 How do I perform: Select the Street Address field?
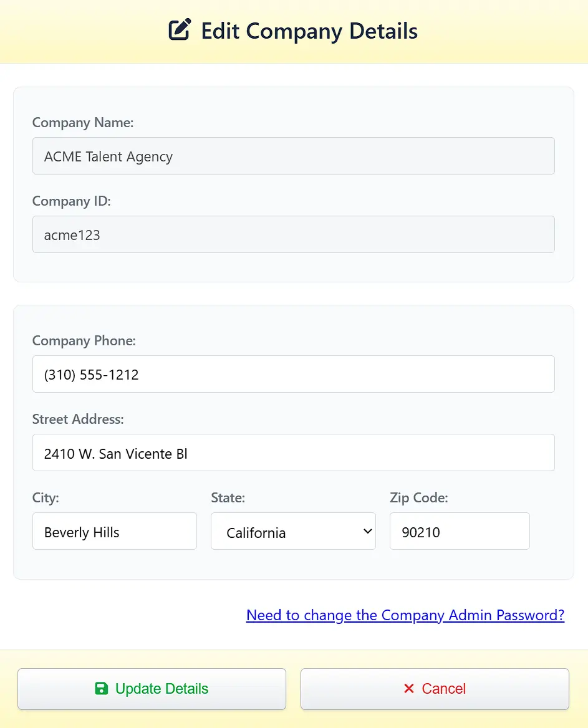[293, 453]
